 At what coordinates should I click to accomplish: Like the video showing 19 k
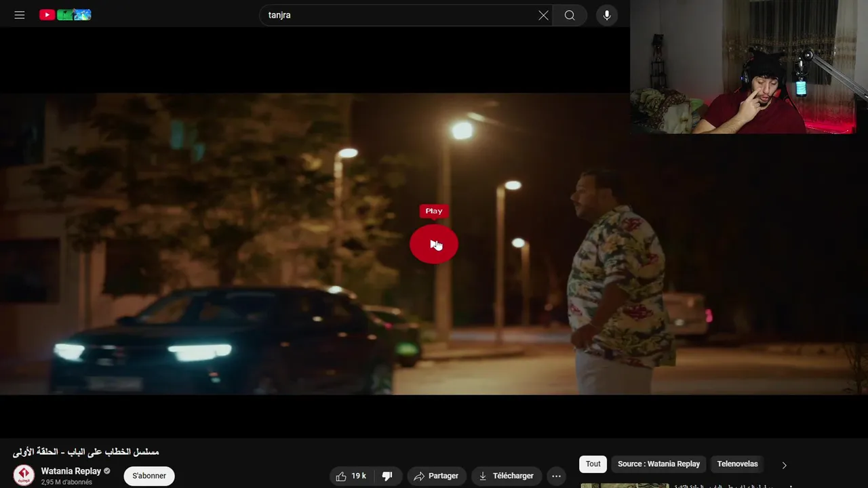tap(351, 476)
